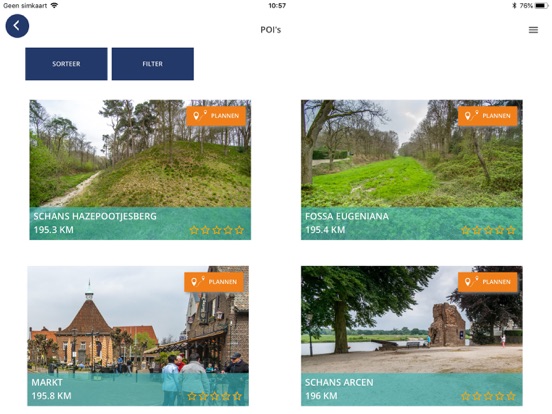The height and width of the screenshot is (414, 552).
Task: Plan route to Fossa Eugeniana
Action: click(x=488, y=116)
